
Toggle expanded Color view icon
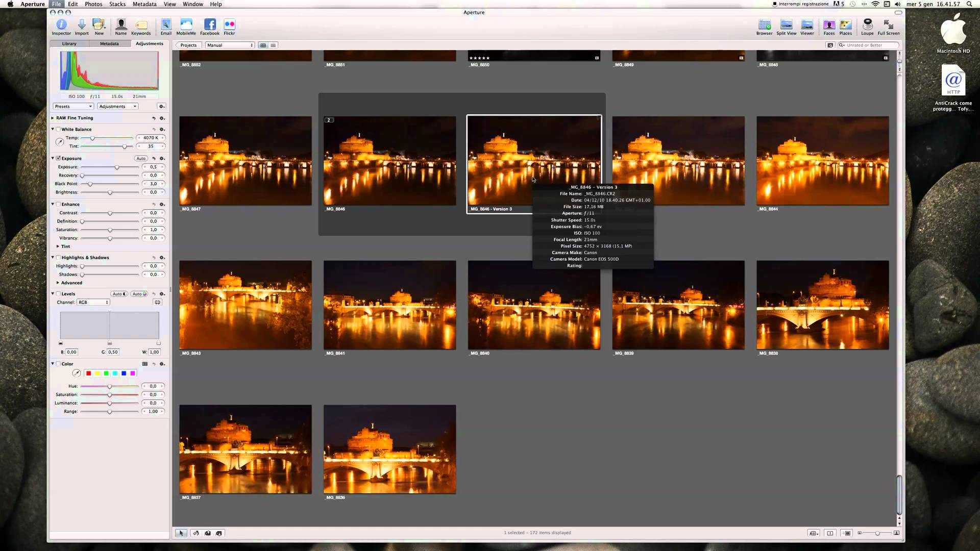click(145, 364)
